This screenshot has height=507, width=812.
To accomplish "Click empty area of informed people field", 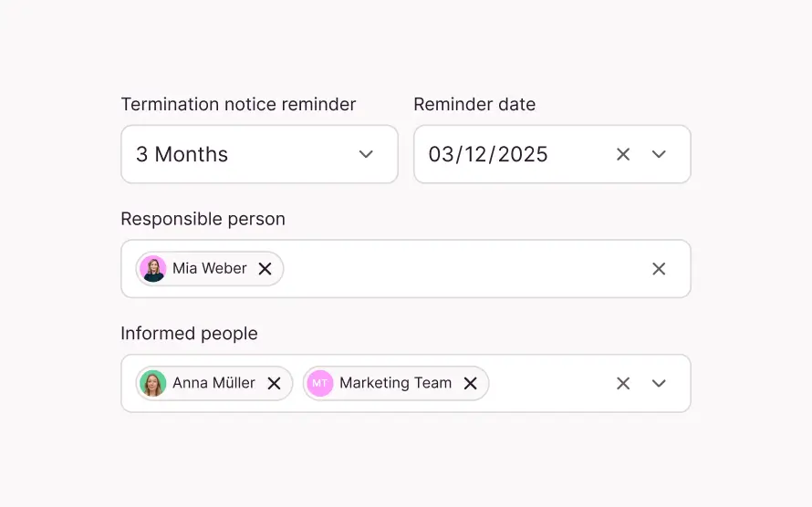I will (x=547, y=384).
